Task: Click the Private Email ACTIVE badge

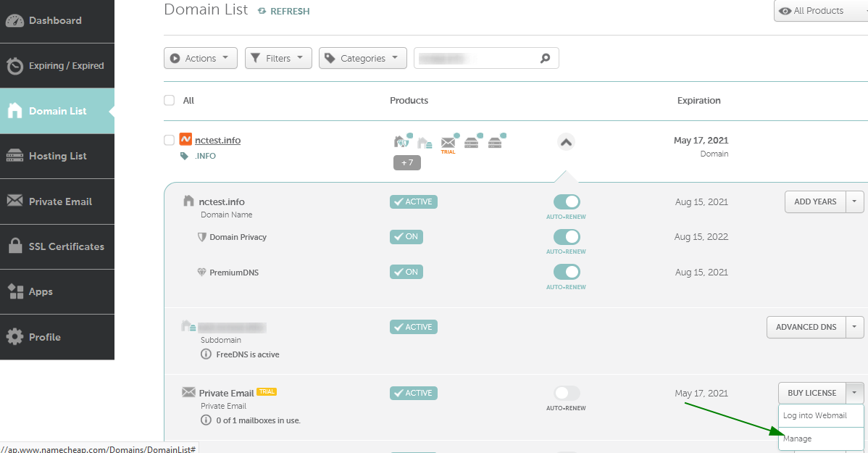Action: 414,393
